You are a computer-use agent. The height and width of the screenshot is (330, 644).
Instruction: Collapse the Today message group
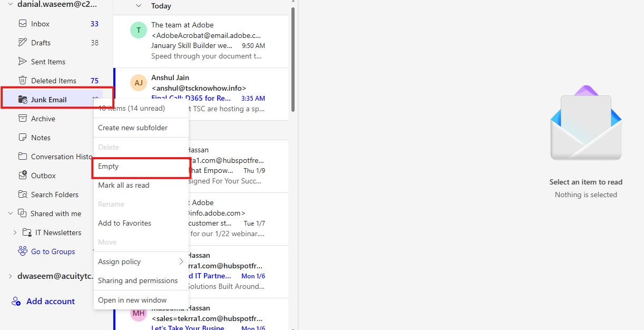[139, 6]
